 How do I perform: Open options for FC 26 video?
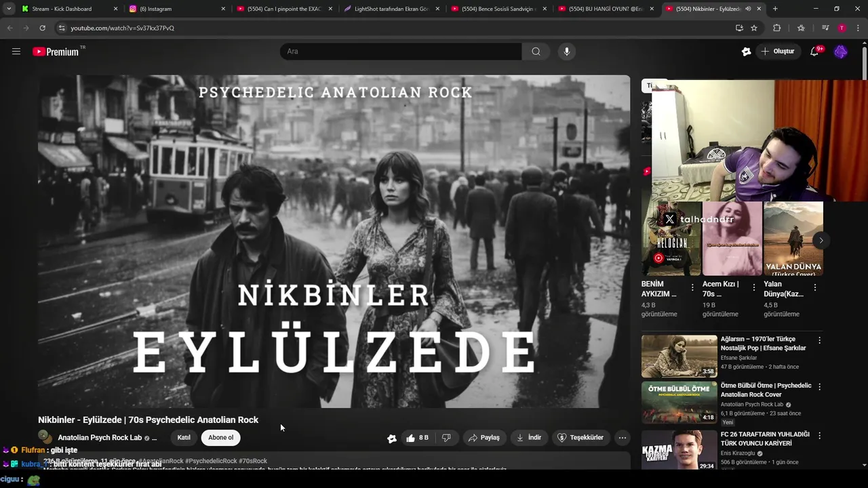pyautogui.click(x=819, y=436)
